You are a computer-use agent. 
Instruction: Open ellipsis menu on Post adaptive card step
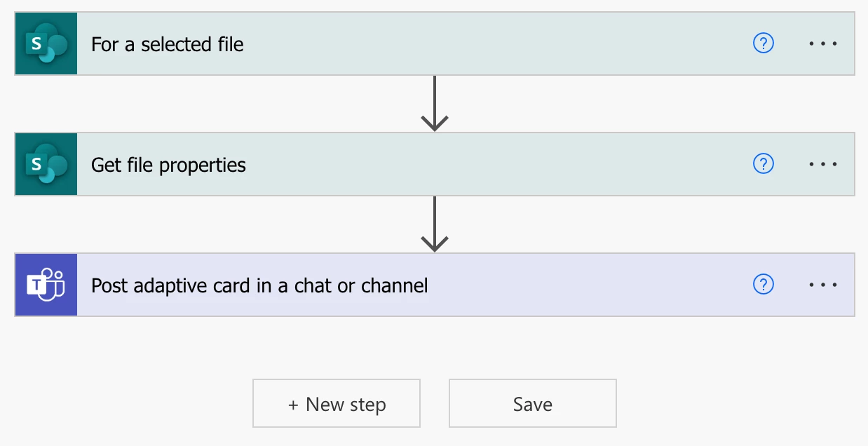tap(823, 285)
